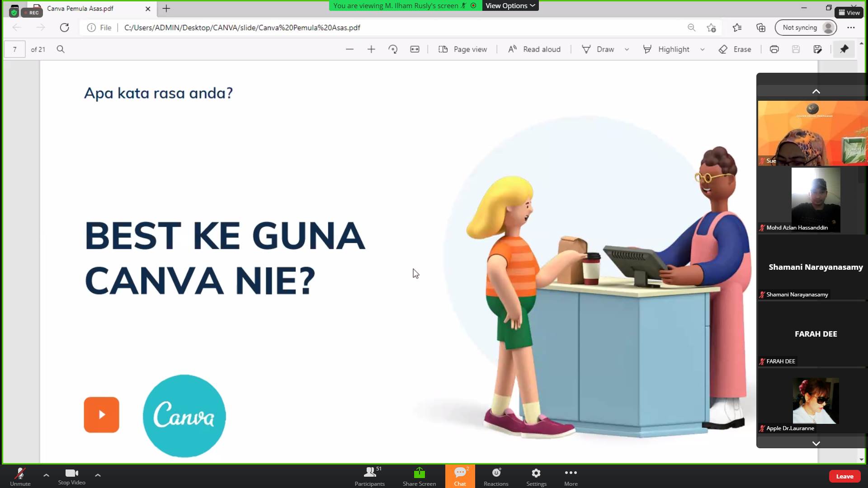Select FARAH DEE's participant tile
The width and height of the screenshot is (868, 488).
coord(813,334)
